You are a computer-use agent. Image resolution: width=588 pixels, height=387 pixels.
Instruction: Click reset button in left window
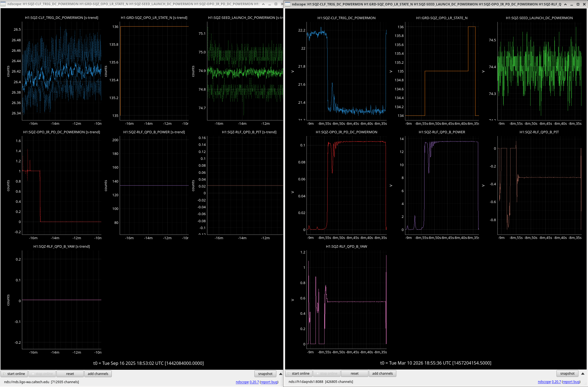tap(70, 374)
